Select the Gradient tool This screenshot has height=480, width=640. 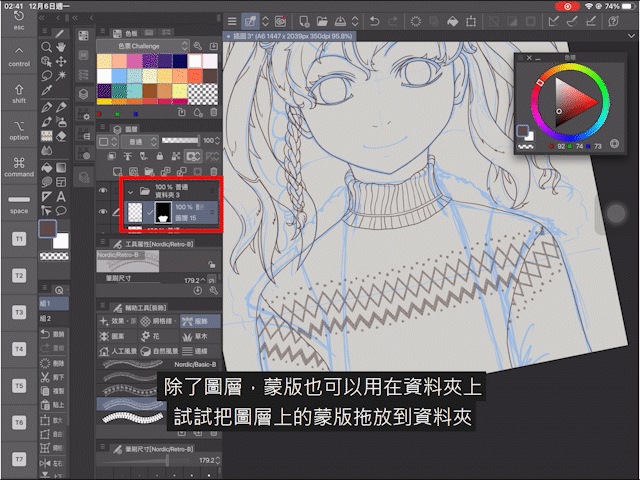61,168
